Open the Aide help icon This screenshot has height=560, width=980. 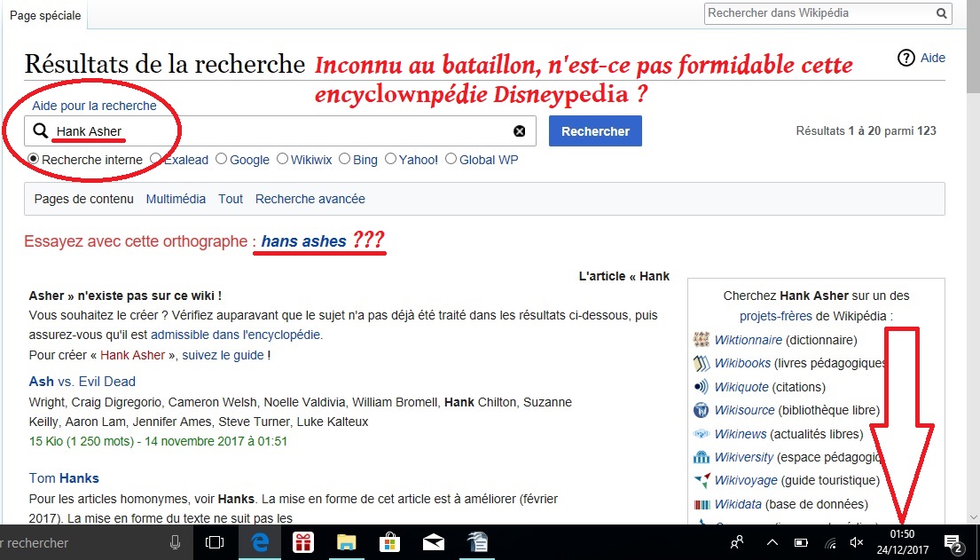[x=906, y=59]
